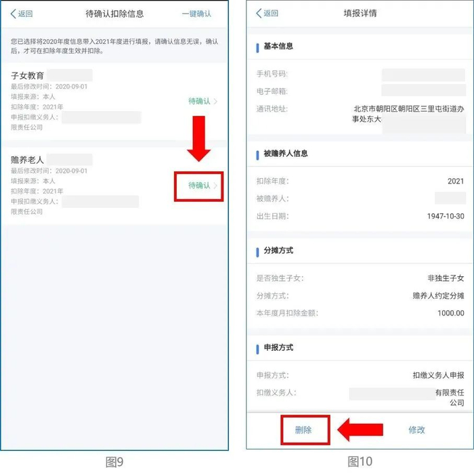The height and width of the screenshot is (476, 474).
Task: Click the 通讯地址 address text
Action: (408, 114)
